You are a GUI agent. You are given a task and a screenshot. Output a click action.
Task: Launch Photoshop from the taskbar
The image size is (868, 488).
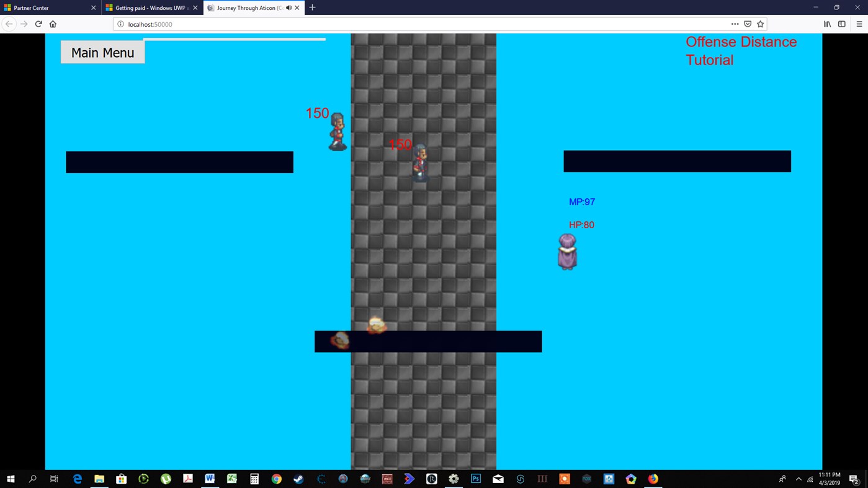coord(475,479)
